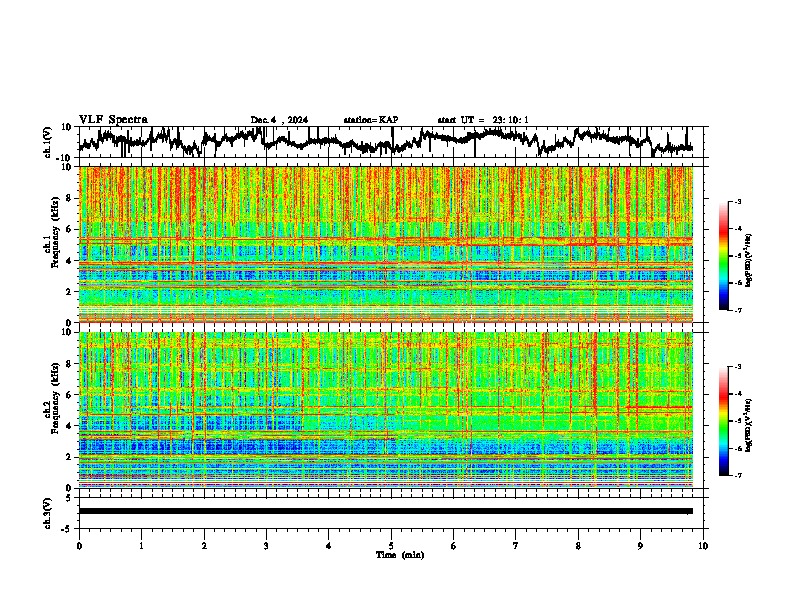
Task: Click the "start UT = 23:10:1" header text
Action: point(483,120)
